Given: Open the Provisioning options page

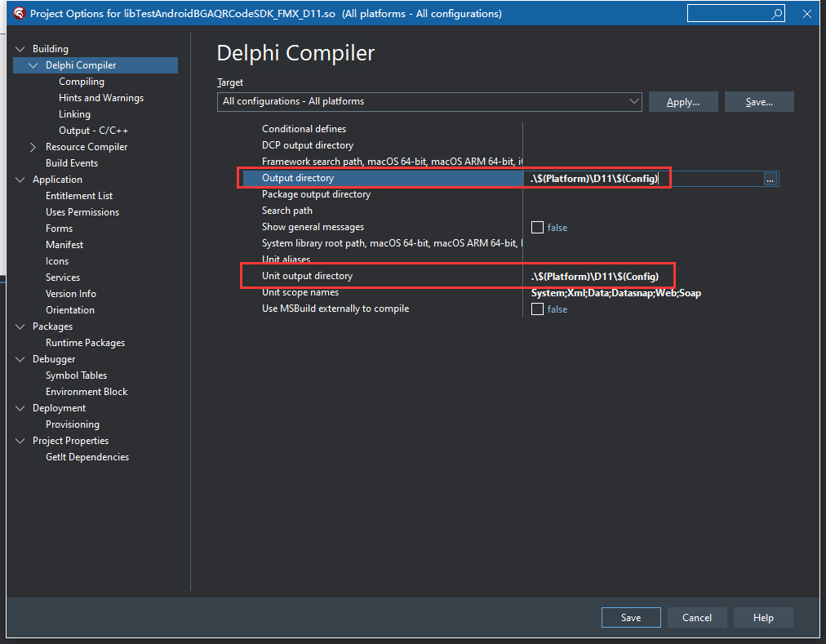Looking at the screenshot, I should tap(73, 424).
